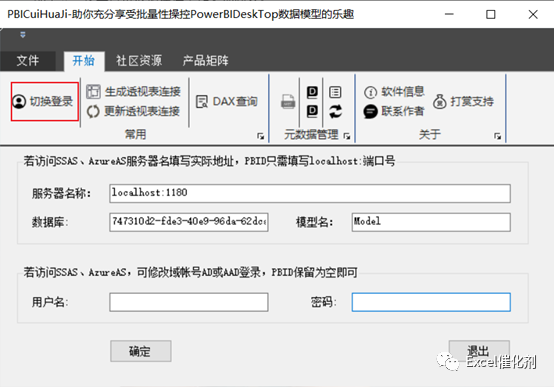The image size is (554, 387).
Task: Click the 确定 confirm button
Action: 141,351
